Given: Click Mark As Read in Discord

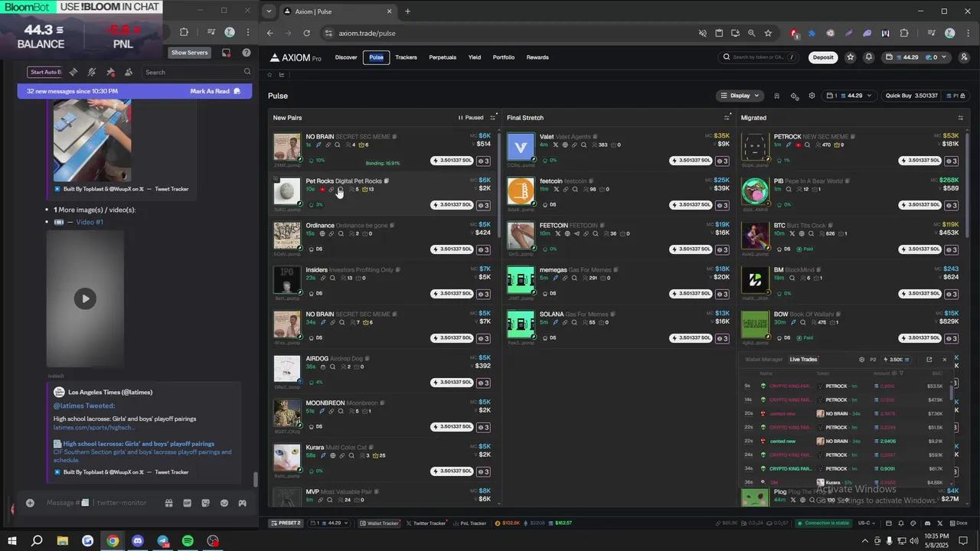Looking at the screenshot, I should pos(215,91).
